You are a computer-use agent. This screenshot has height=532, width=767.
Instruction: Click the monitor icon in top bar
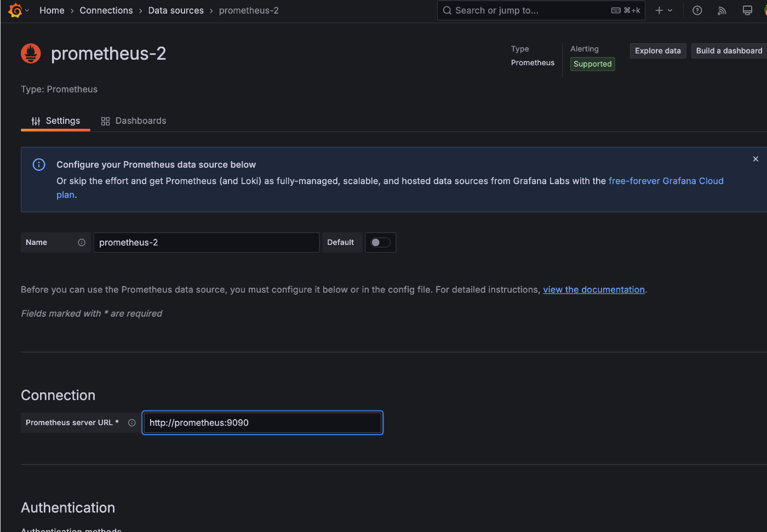[x=747, y=10]
